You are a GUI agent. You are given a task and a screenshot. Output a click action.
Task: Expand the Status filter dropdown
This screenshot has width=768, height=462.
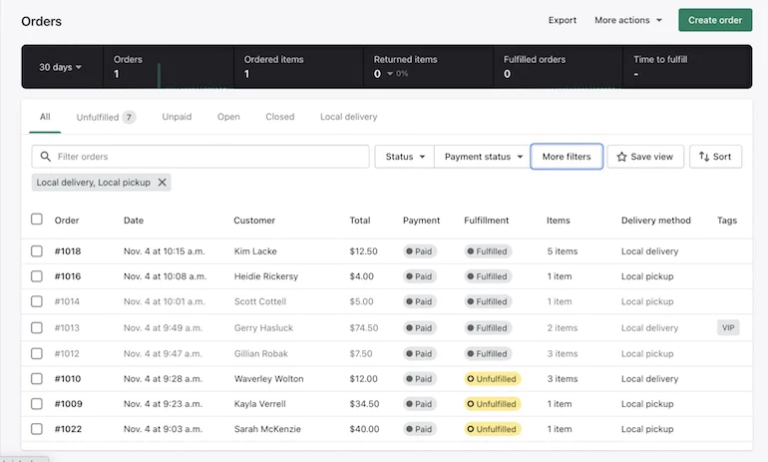point(405,157)
